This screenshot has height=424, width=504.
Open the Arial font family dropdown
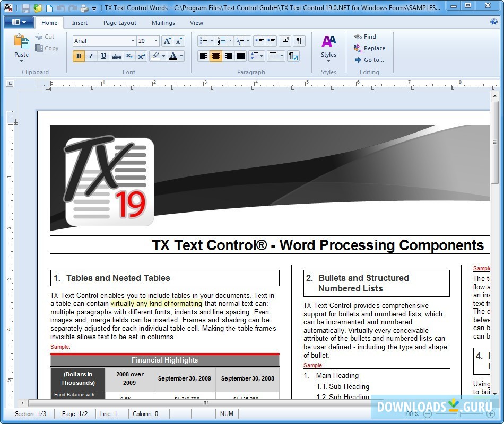(134, 40)
